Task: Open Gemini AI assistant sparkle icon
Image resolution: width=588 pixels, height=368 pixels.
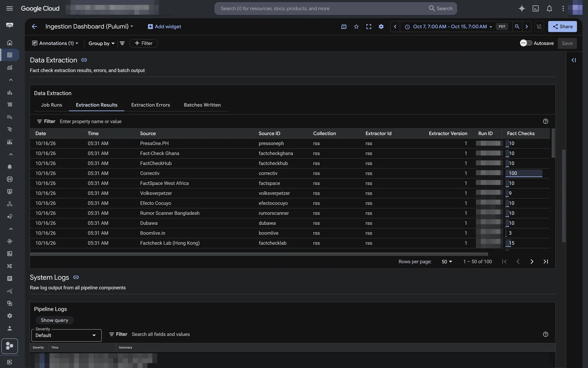Action: (x=522, y=9)
